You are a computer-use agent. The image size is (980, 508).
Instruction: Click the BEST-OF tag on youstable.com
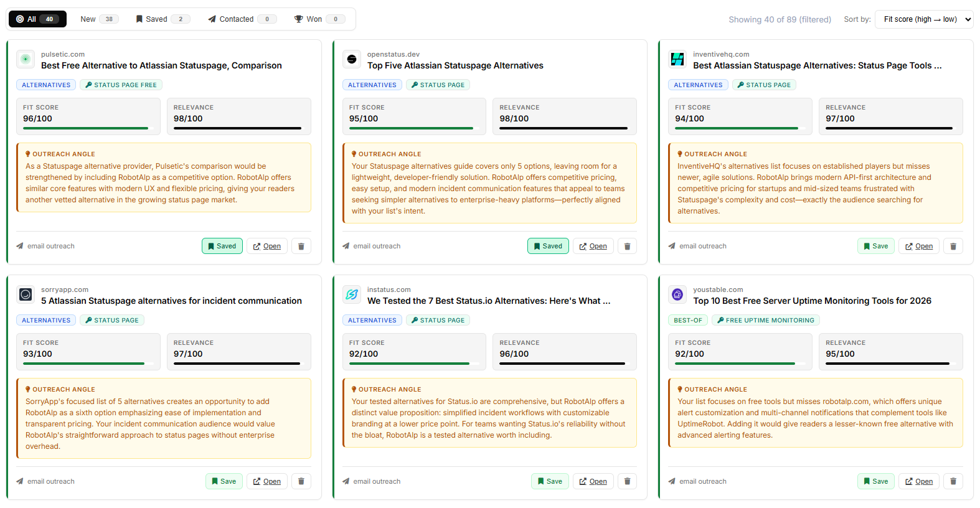(x=688, y=320)
